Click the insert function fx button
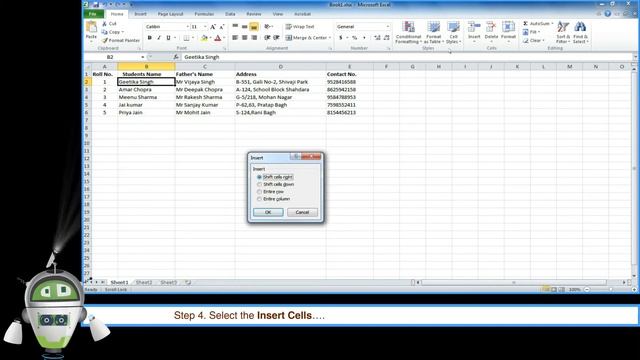The width and height of the screenshot is (640, 360). pyautogui.click(x=176, y=57)
